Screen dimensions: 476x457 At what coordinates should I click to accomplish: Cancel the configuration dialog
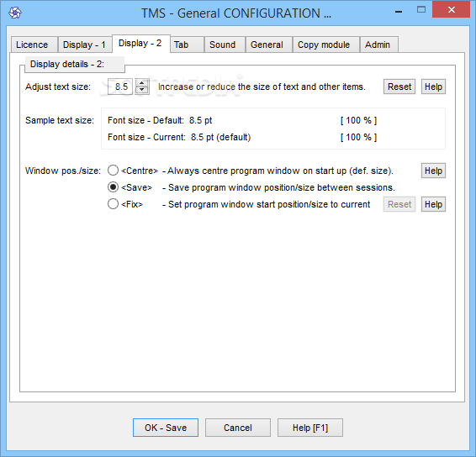pyautogui.click(x=238, y=428)
